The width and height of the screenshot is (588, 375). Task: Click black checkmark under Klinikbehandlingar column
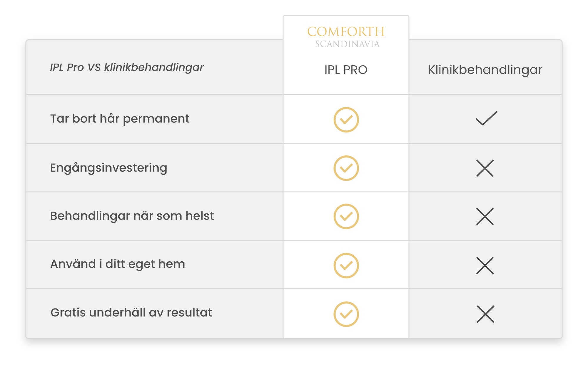point(486,118)
